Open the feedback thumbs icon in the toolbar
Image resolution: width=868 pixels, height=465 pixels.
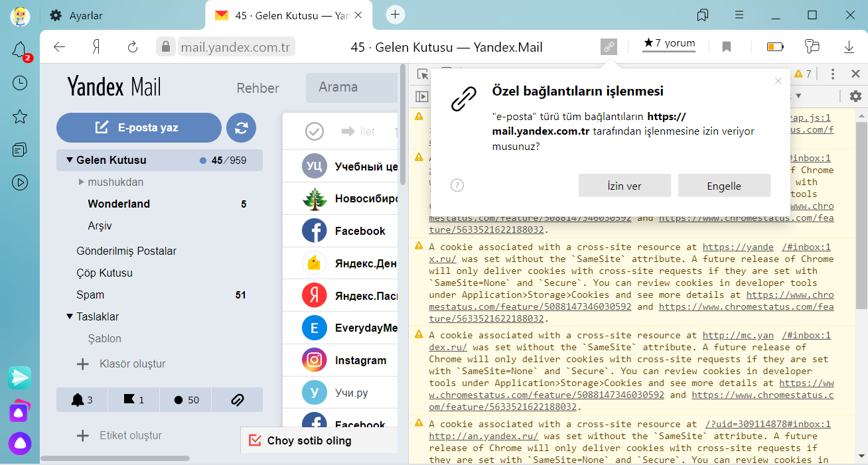812,46
